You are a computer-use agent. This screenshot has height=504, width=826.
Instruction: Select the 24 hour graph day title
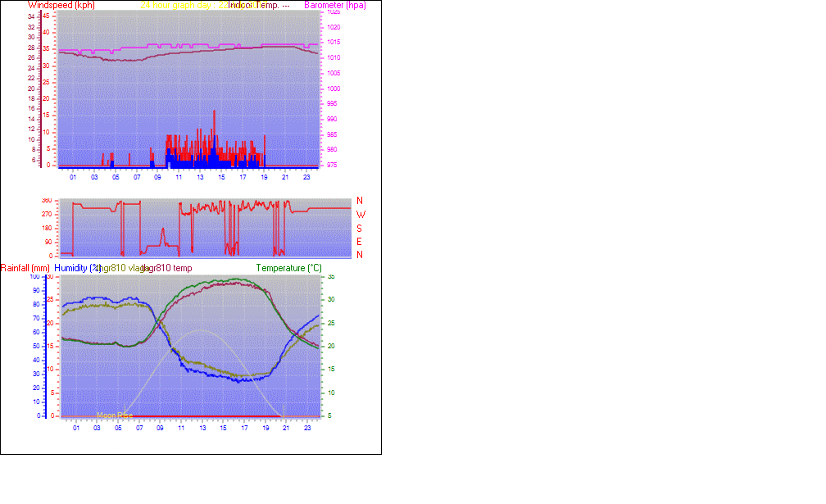175,5
